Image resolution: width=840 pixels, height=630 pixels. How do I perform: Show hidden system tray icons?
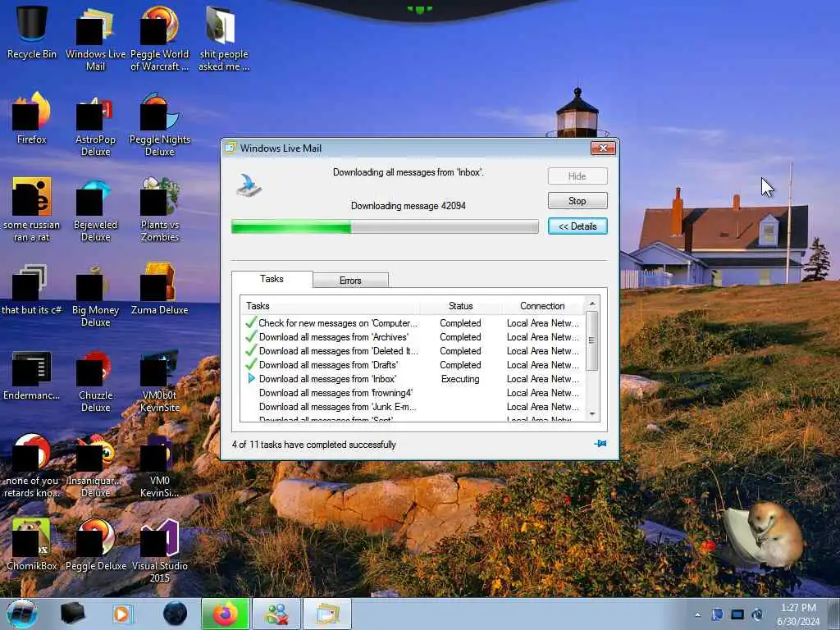[x=697, y=614]
